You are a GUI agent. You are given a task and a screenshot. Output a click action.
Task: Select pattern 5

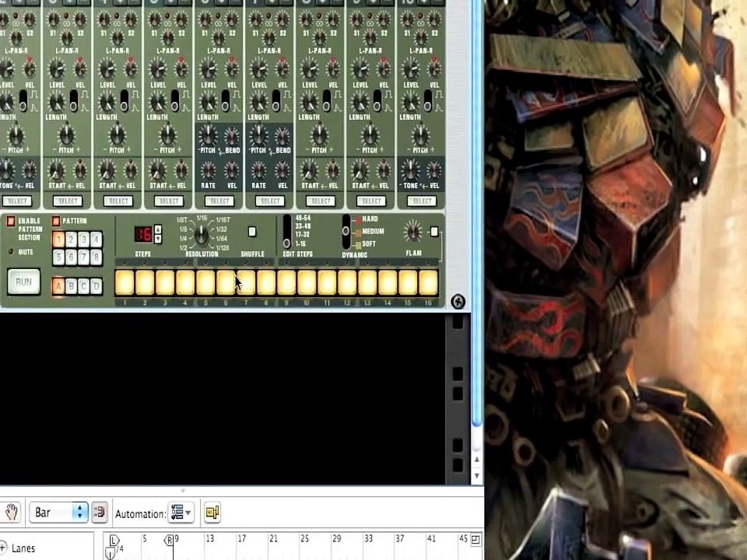[x=58, y=257]
